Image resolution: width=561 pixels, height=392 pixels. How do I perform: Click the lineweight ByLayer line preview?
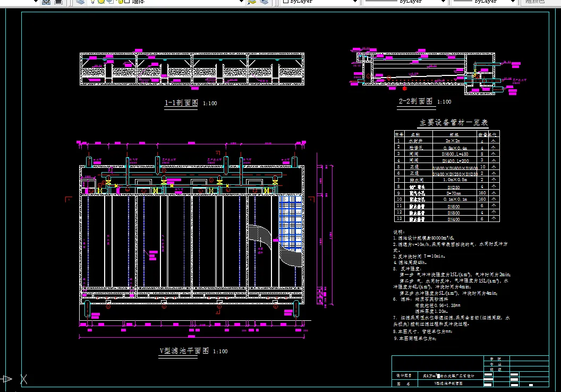[x=463, y=2]
